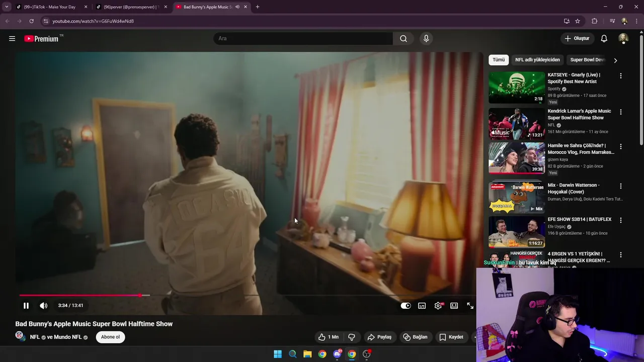Open Kendrick Lamar Halftime Show thumbnail
The image size is (644, 362).
pos(517,124)
